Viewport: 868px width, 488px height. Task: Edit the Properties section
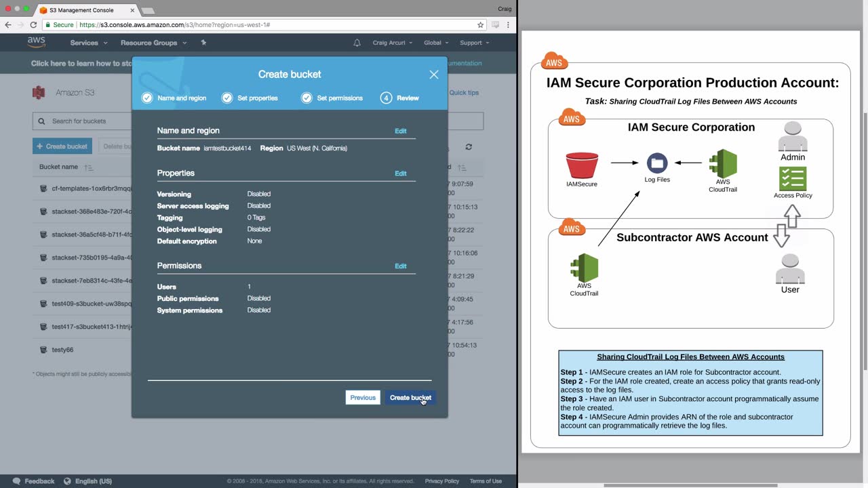(401, 174)
